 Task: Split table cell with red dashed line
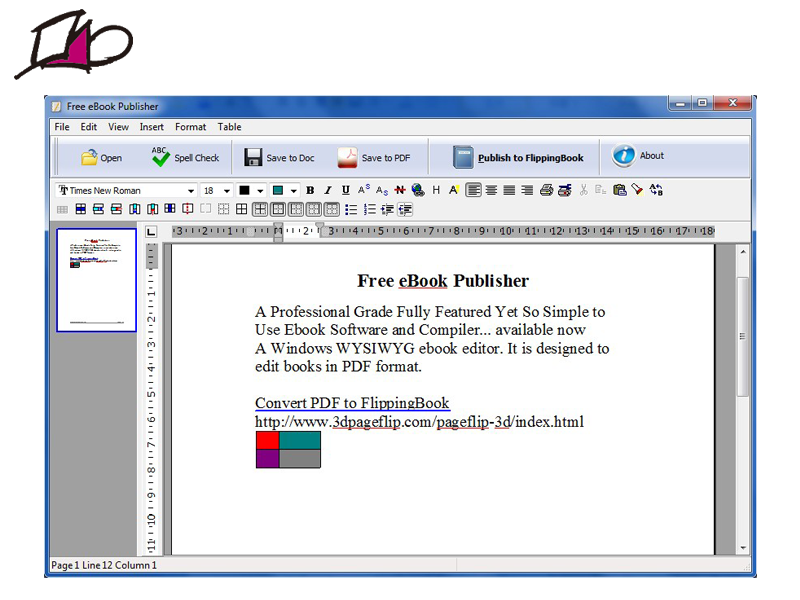pyautogui.click(x=188, y=209)
